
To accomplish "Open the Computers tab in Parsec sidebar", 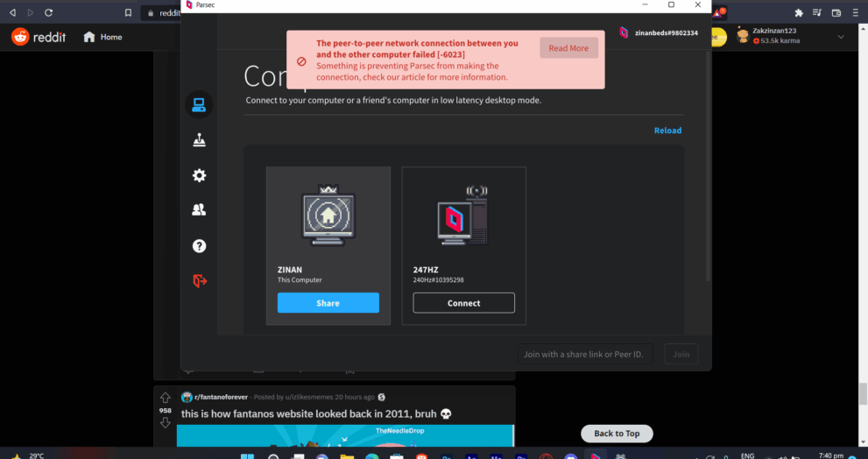I will [199, 104].
